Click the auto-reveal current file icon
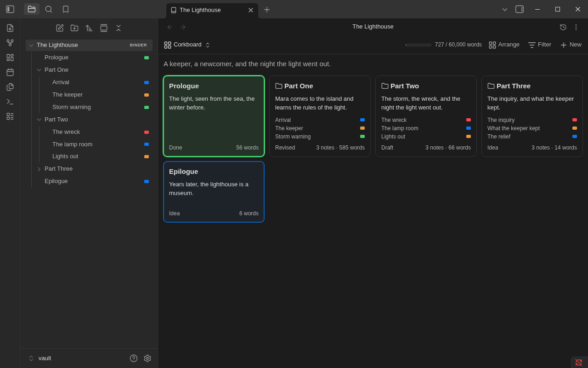This screenshot has width=588, height=368. 104,28
